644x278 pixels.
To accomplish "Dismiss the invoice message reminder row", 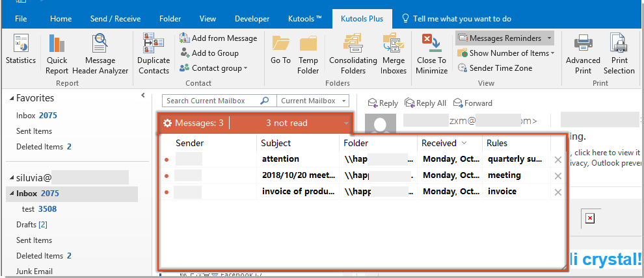I will click(557, 192).
